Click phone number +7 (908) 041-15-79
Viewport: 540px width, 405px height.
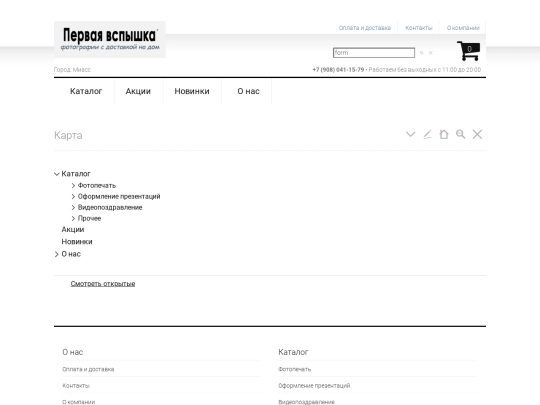(x=338, y=70)
